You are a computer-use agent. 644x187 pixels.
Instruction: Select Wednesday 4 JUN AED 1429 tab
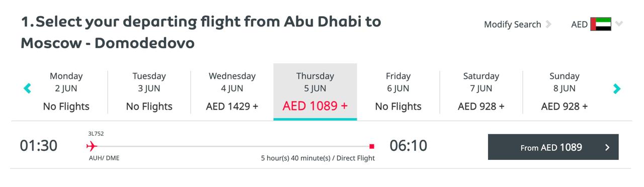(x=232, y=91)
